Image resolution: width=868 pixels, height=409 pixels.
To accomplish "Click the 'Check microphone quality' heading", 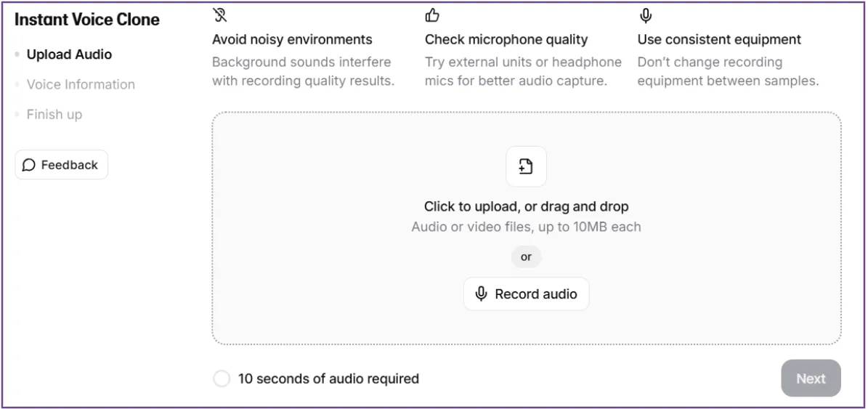I will (x=506, y=39).
